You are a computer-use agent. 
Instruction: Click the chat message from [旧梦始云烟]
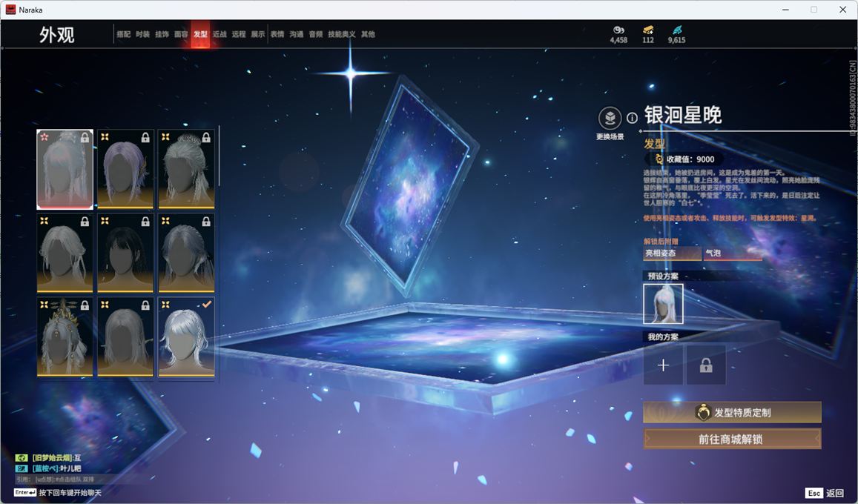click(56, 457)
